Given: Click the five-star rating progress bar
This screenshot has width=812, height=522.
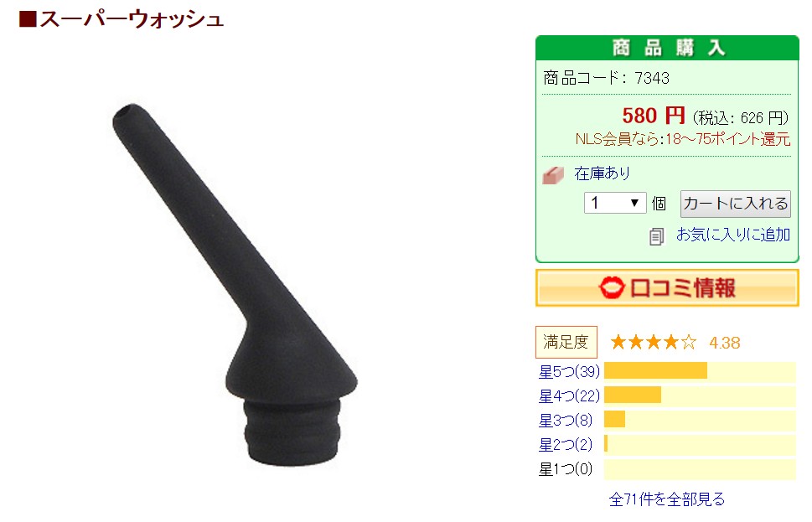Looking at the screenshot, I should pos(700,371).
